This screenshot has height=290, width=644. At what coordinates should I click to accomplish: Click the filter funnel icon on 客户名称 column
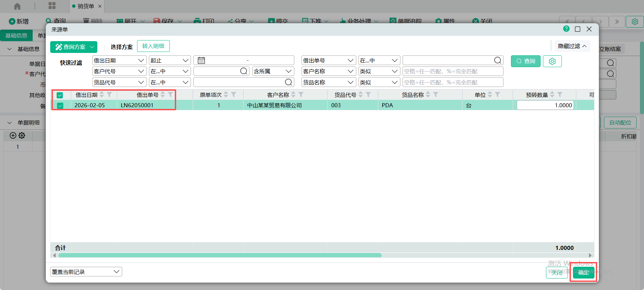coord(301,95)
